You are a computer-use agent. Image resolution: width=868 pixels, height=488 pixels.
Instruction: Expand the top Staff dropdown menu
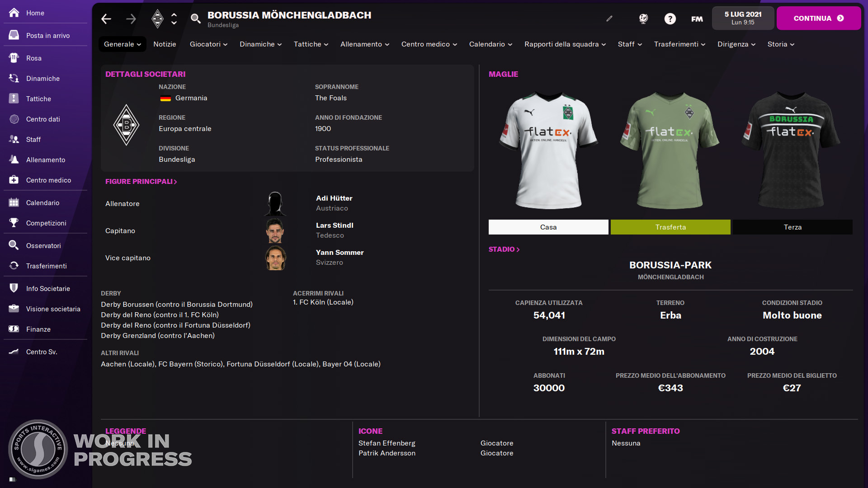pyautogui.click(x=630, y=44)
